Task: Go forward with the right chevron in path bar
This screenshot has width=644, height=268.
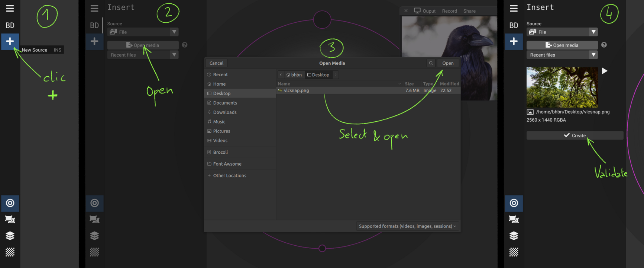Action: point(336,75)
